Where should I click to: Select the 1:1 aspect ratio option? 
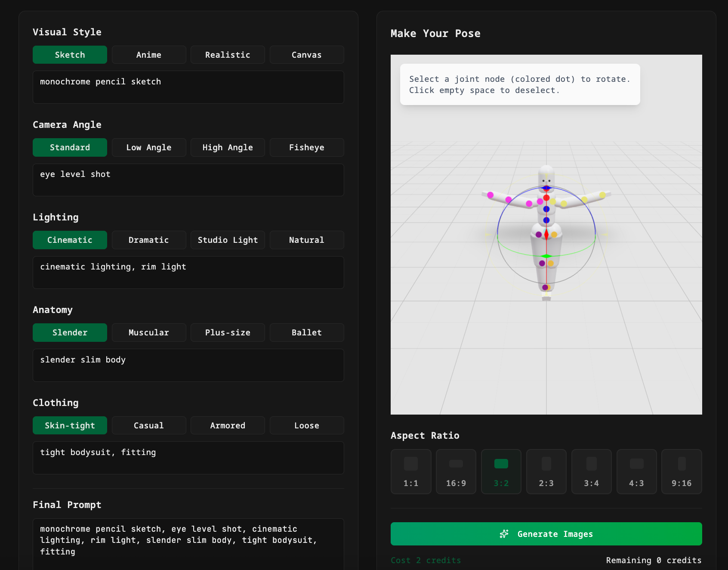tap(410, 471)
